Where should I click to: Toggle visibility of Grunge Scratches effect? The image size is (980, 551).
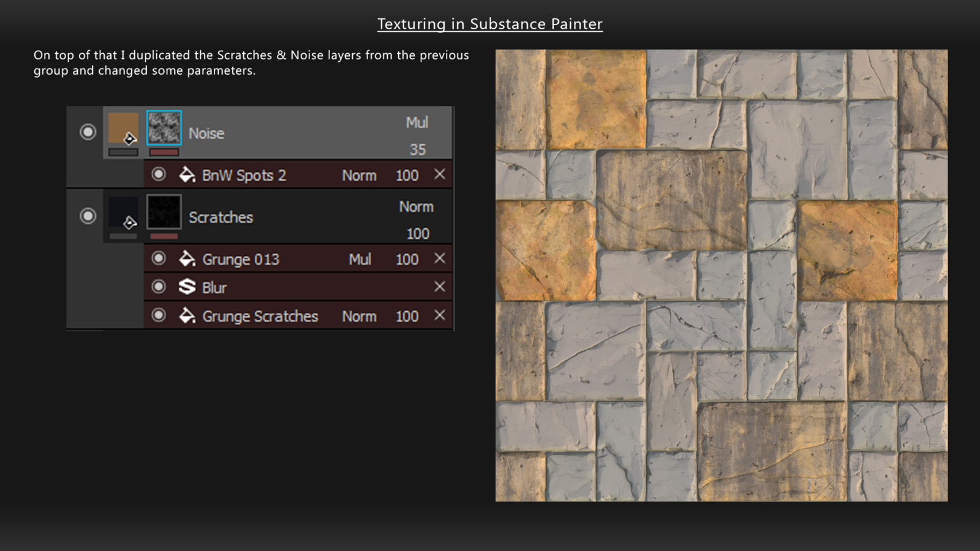[159, 315]
